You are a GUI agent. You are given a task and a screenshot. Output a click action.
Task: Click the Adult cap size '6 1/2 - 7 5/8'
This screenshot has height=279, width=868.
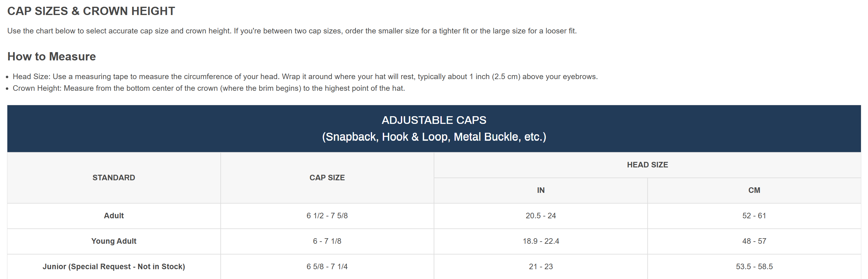point(327,216)
